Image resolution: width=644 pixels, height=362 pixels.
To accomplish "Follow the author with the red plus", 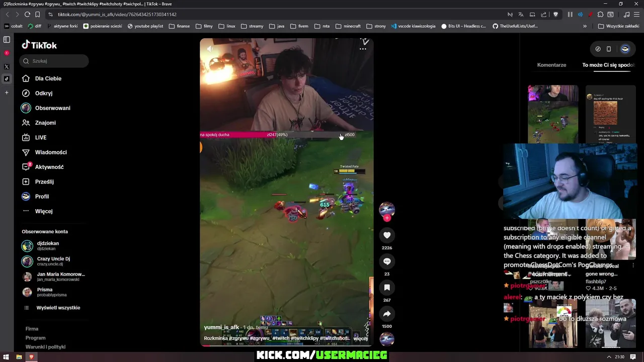I will (x=387, y=218).
